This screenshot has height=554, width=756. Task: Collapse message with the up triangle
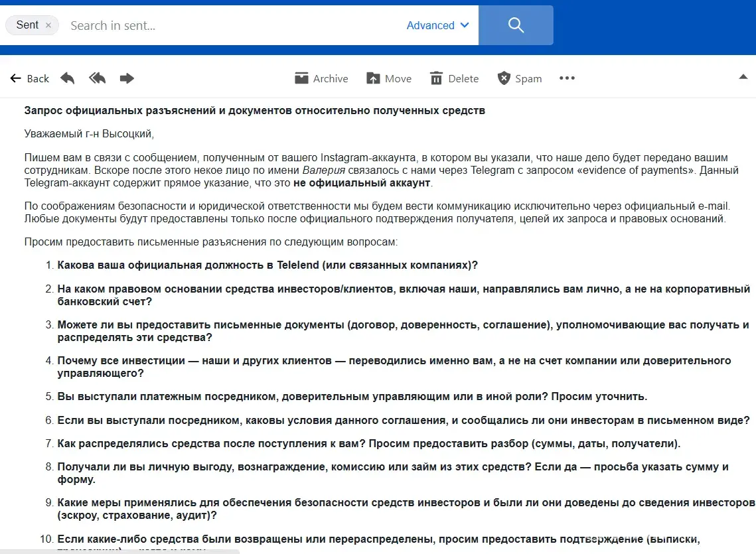(x=743, y=78)
